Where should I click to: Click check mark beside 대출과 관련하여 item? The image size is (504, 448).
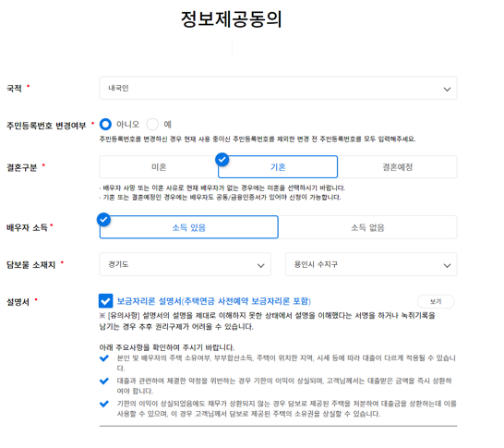[104, 381]
